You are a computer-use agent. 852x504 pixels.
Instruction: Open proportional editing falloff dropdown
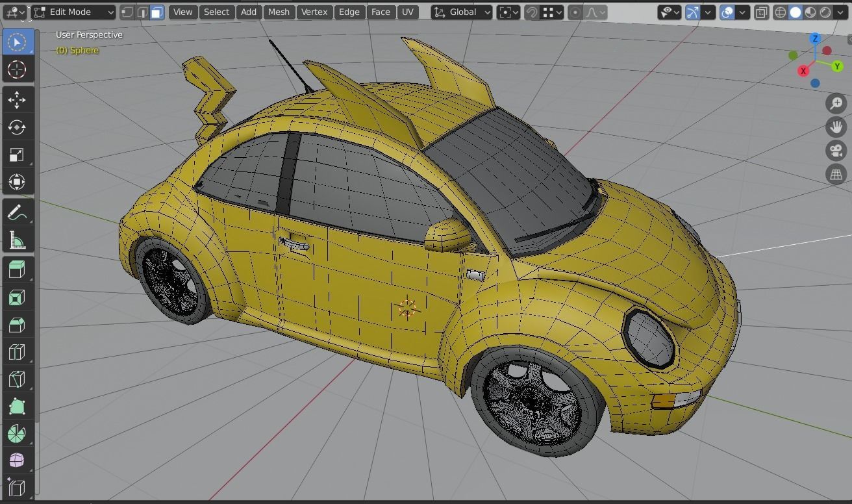point(595,12)
